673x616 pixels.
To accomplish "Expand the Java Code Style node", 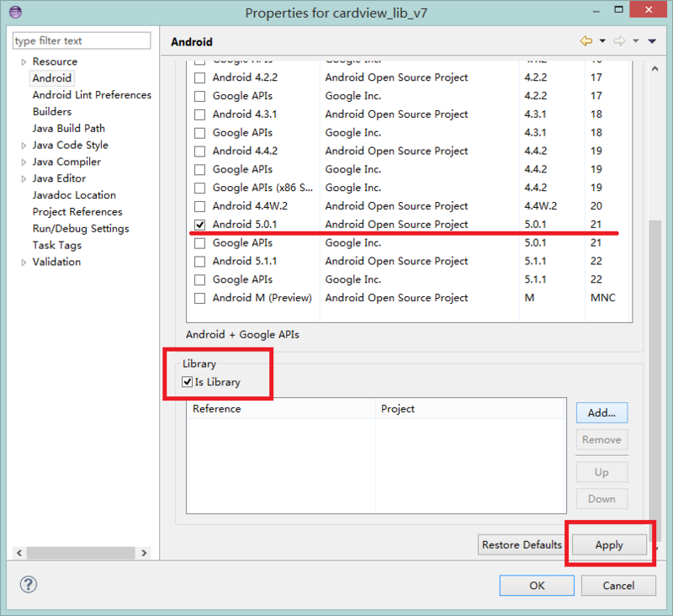I will tap(24, 146).
